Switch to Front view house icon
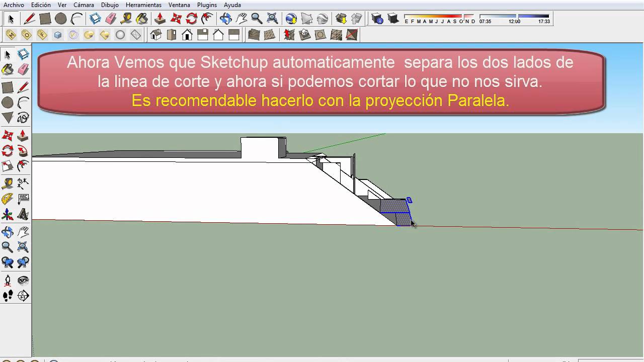The height and width of the screenshot is (362, 644). pos(187,35)
